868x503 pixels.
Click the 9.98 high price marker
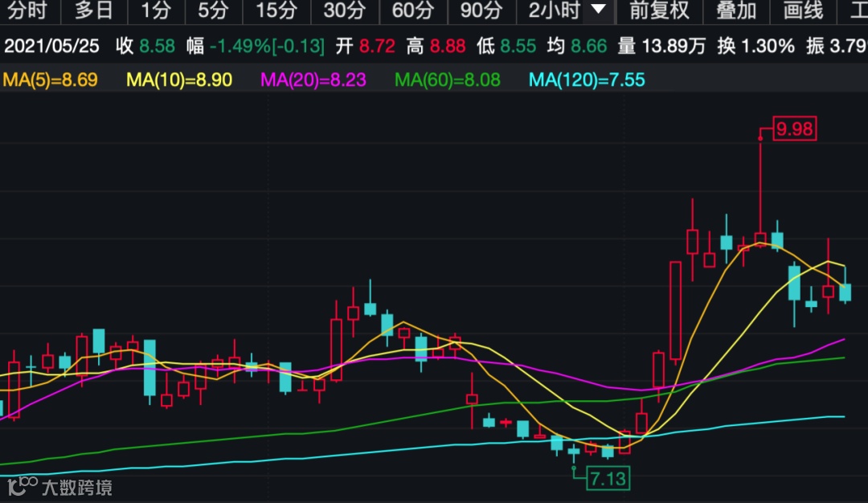tap(794, 129)
